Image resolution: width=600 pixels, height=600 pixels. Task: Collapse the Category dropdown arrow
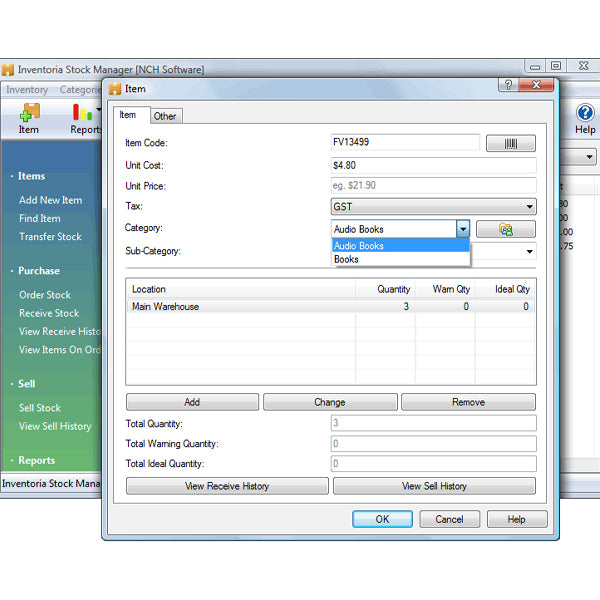click(x=463, y=229)
